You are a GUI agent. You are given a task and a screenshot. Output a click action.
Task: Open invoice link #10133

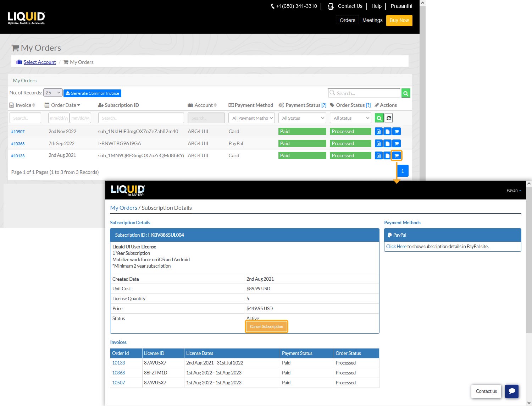[x=18, y=156]
